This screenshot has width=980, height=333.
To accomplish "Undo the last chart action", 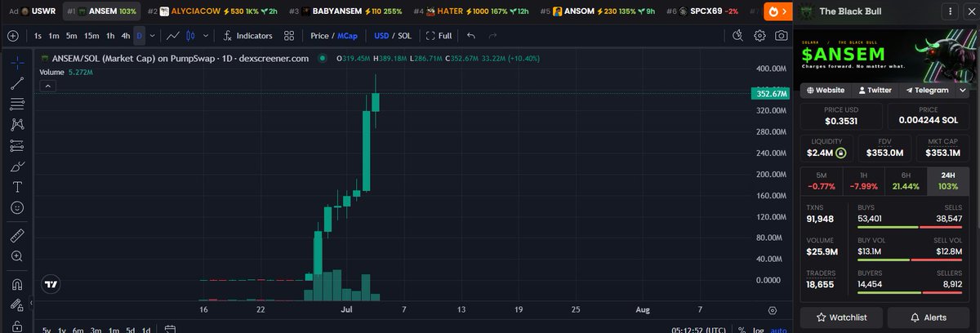I will 471,36.
